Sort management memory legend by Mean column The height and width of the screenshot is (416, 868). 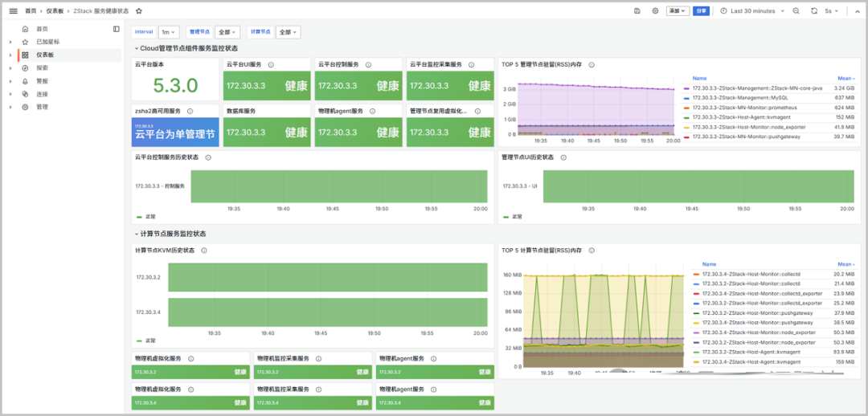click(x=844, y=79)
